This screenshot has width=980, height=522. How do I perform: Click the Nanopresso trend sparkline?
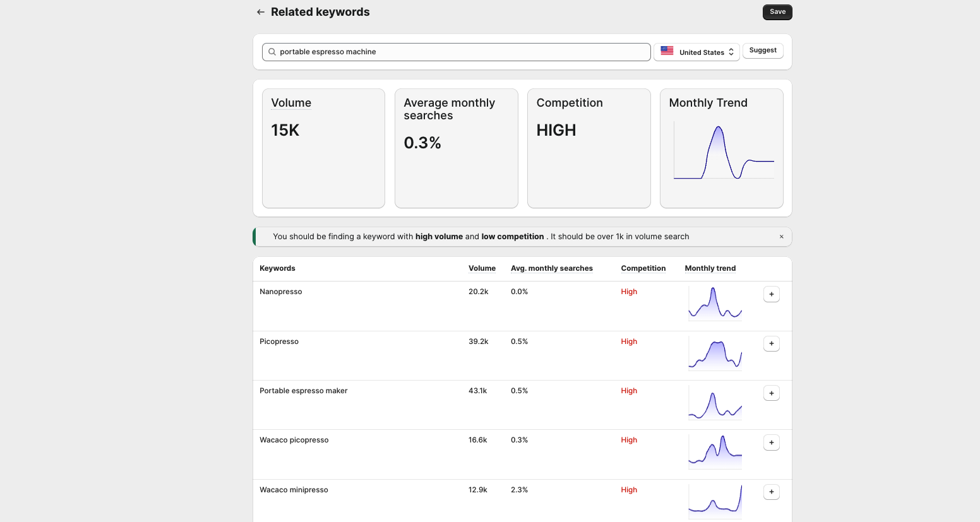point(715,304)
